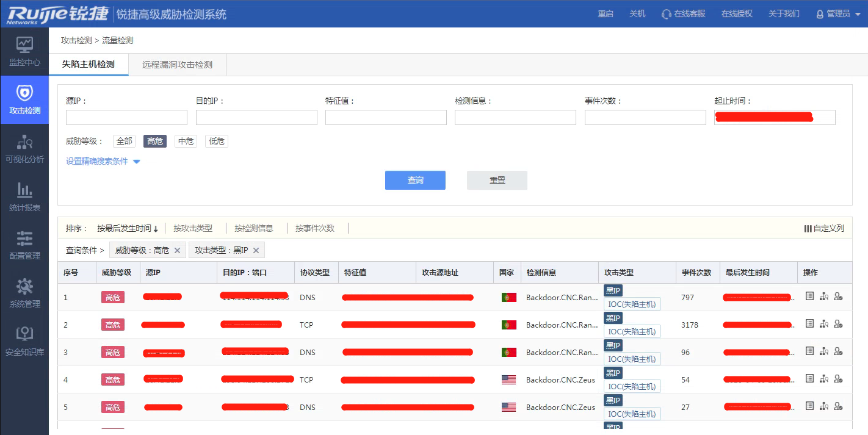Open 系统管理 system management gear icon

(x=24, y=287)
